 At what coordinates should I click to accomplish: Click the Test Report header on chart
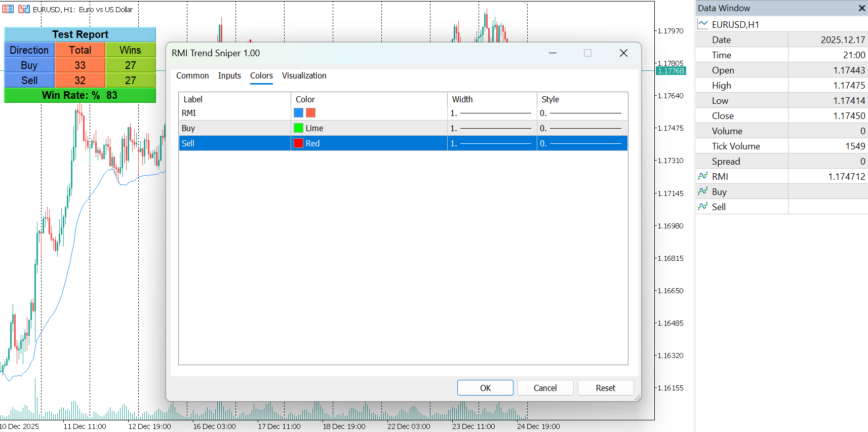pyautogui.click(x=80, y=34)
